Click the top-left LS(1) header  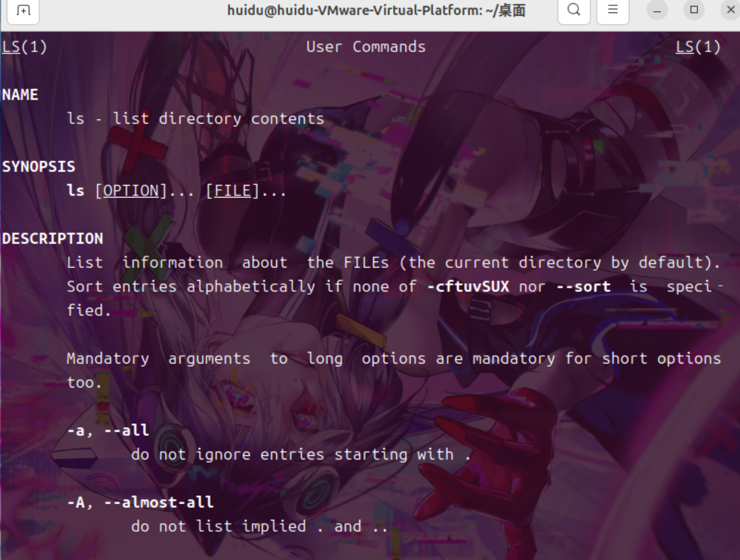[x=24, y=47]
